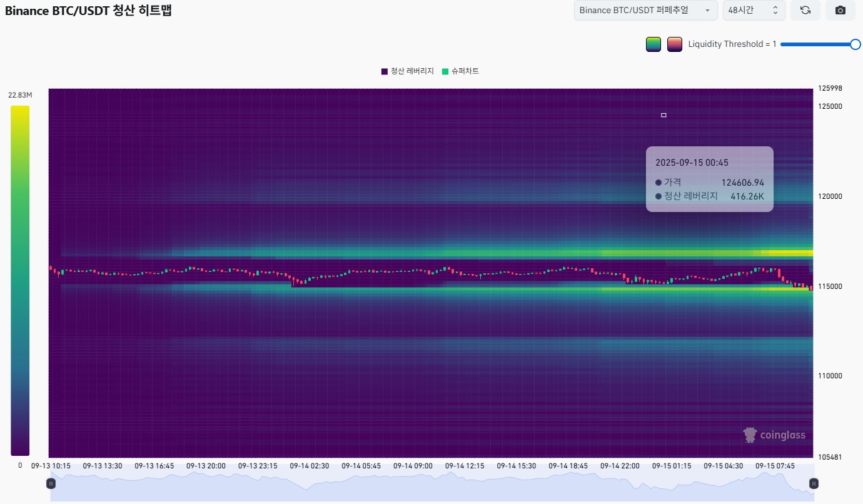The height and width of the screenshot is (504, 863).
Task: Click the mini overview area chart below the axis
Action: pyautogui.click(x=432, y=483)
